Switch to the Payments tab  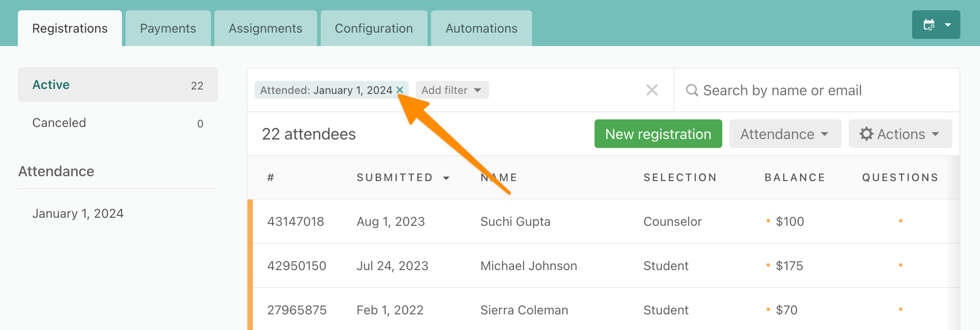coord(168,28)
